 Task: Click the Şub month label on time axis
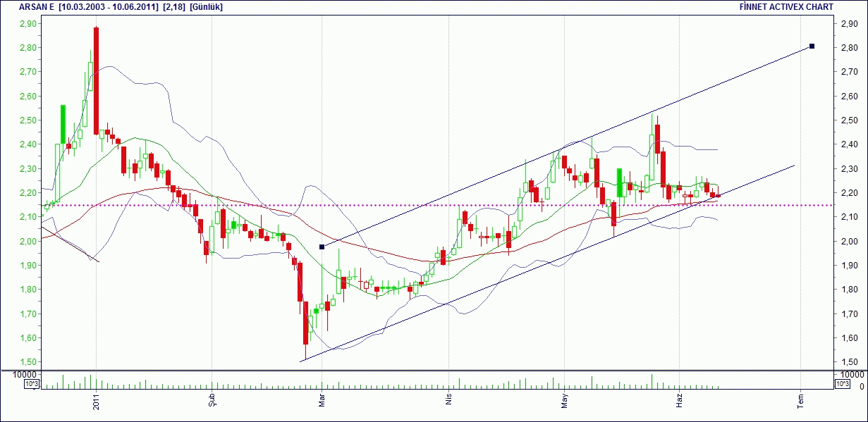[x=212, y=402]
